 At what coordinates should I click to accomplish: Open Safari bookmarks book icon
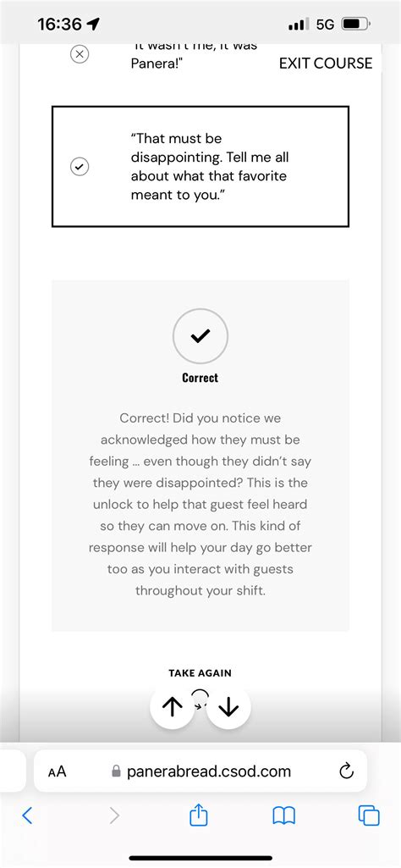pyautogui.click(x=284, y=815)
